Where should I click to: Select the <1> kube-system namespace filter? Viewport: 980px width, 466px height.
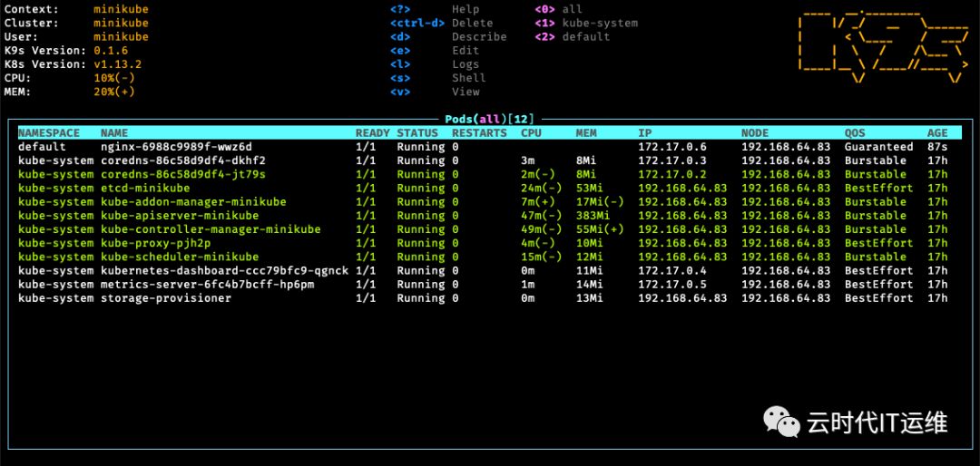coord(586,23)
